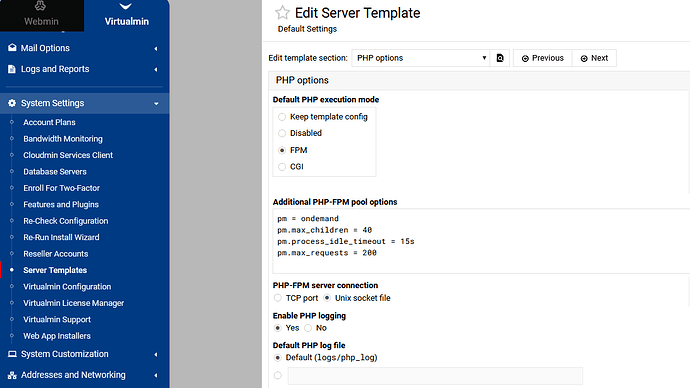Set Enable PHP logging to No
Image resolution: width=690 pixels, height=388 pixels.
308,328
